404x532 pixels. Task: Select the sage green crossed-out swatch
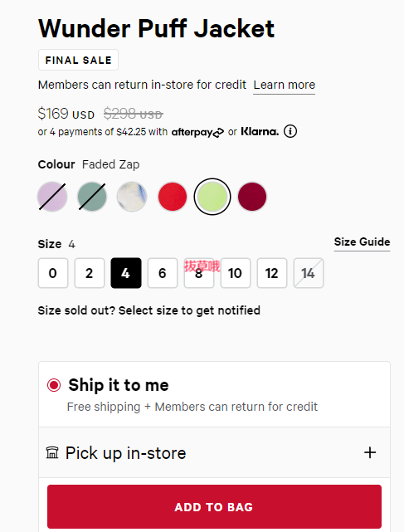coord(92,197)
